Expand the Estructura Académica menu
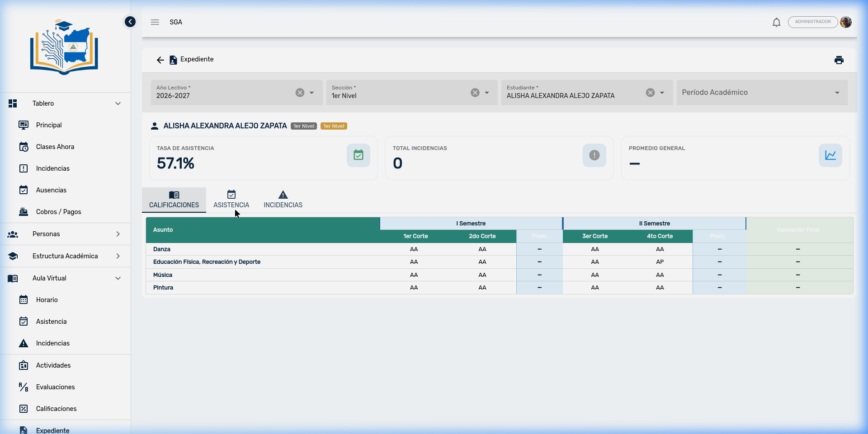Screen dimensions: 868x434 (x=118, y=256)
